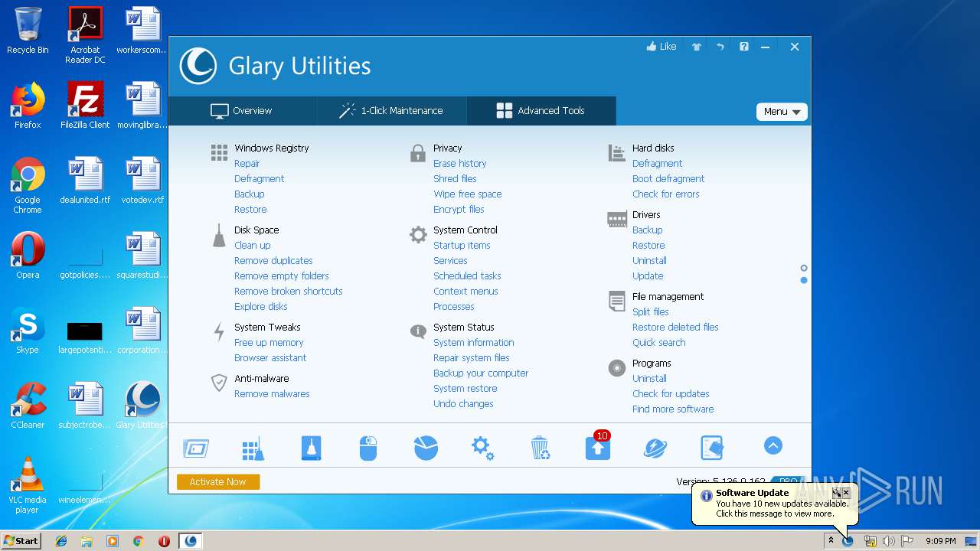This screenshot has height=551, width=980.
Task: Open Boot defragment link
Action: (x=668, y=179)
